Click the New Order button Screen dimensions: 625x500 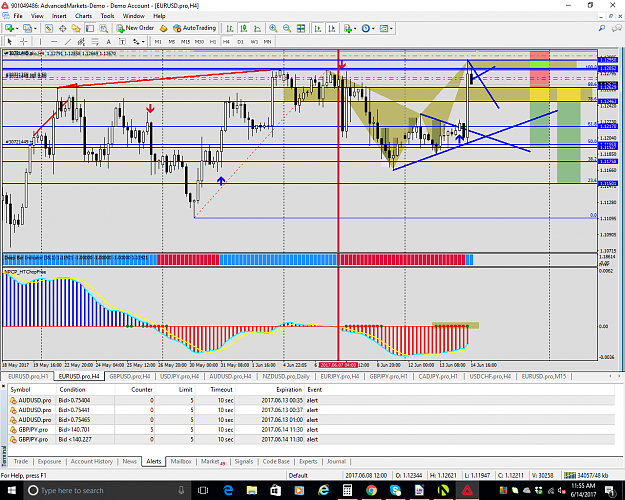[135, 28]
